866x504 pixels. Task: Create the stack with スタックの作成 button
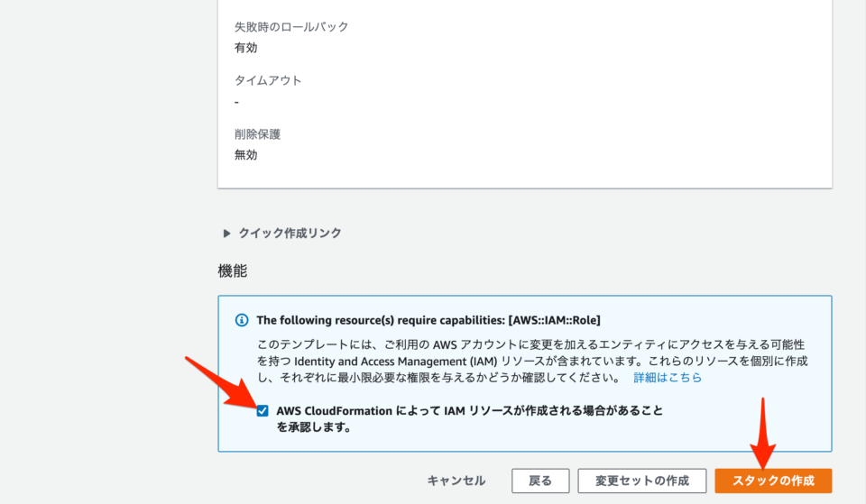(773, 481)
